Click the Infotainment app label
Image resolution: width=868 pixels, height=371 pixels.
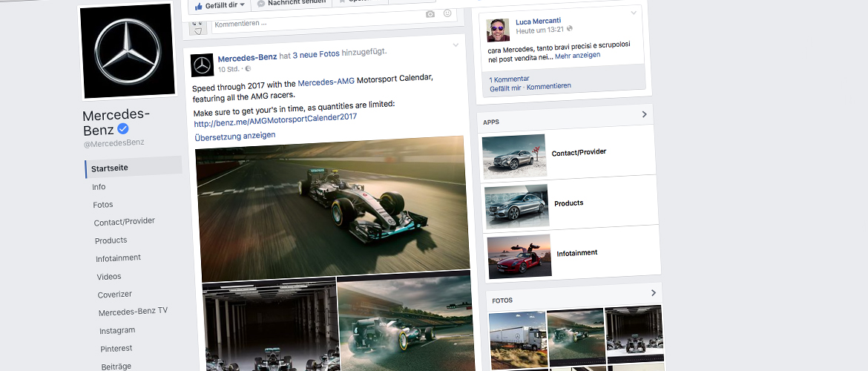click(x=577, y=253)
